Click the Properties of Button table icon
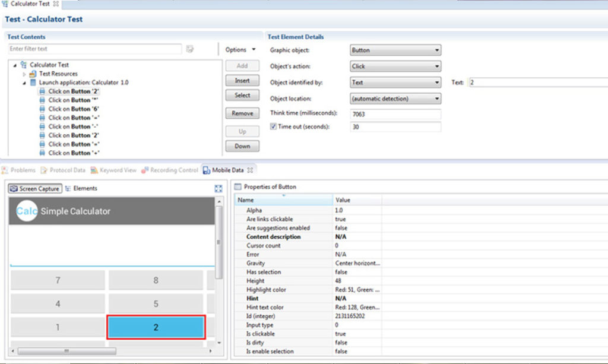The height and width of the screenshot is (364, 608). 237,187
